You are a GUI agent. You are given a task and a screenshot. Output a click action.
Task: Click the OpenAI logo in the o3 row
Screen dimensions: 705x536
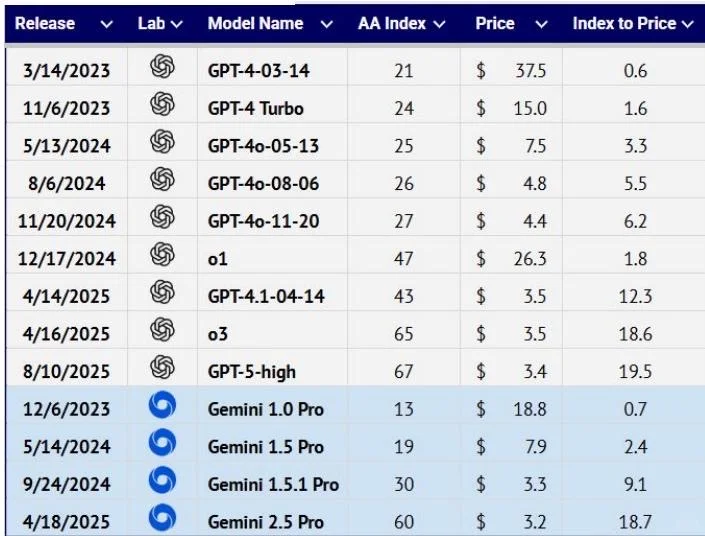(x=162, y=329)
